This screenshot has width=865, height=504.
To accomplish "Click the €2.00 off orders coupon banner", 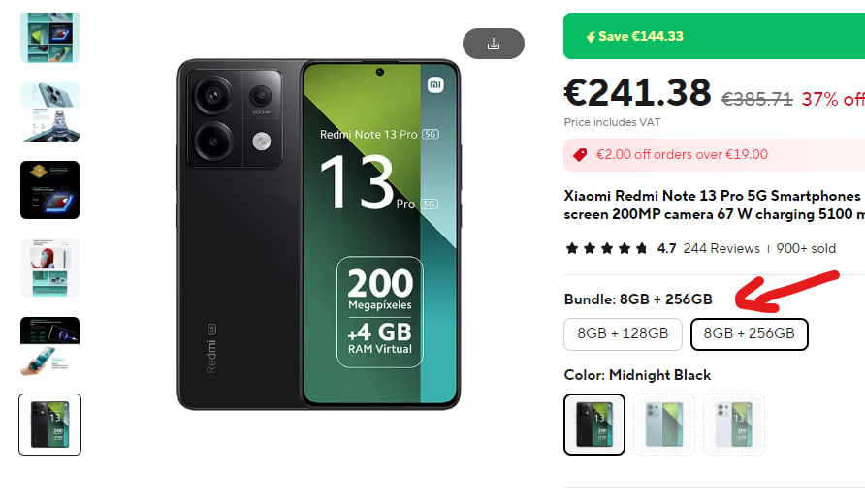I will coord(714,155).
